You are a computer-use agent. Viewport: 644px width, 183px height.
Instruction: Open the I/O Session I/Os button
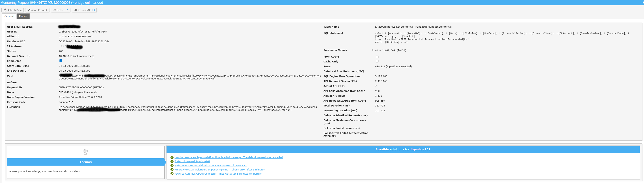(x=83, y=10)
